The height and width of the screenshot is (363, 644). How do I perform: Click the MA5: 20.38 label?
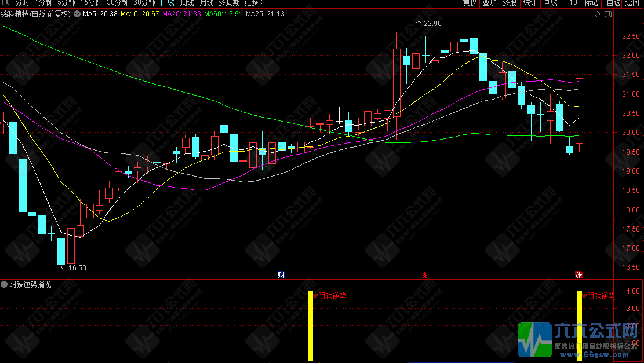point(100,14)
